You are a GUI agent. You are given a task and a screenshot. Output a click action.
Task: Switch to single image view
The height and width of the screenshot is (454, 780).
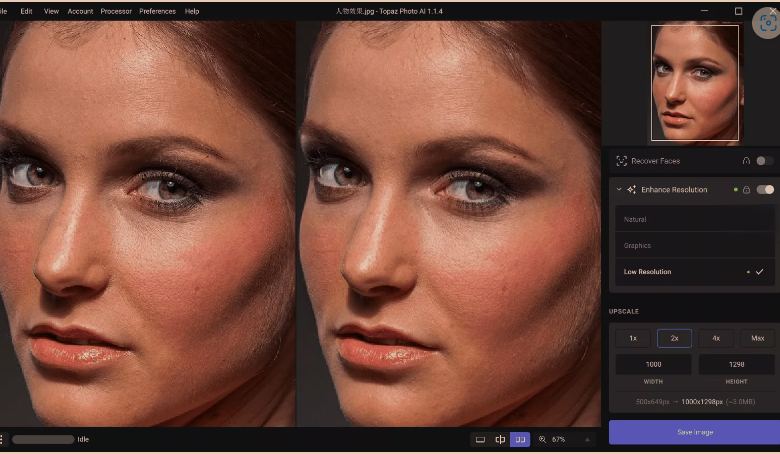480,439
